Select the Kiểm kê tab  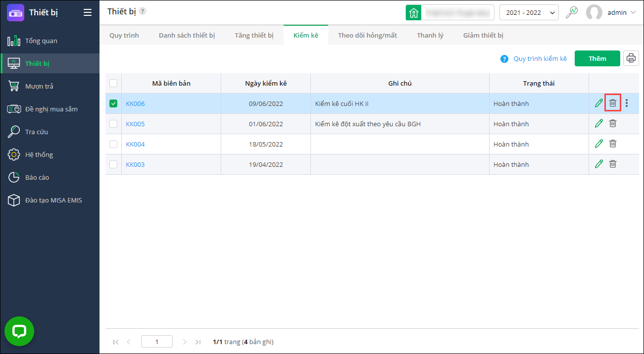(x=306, y=35)
